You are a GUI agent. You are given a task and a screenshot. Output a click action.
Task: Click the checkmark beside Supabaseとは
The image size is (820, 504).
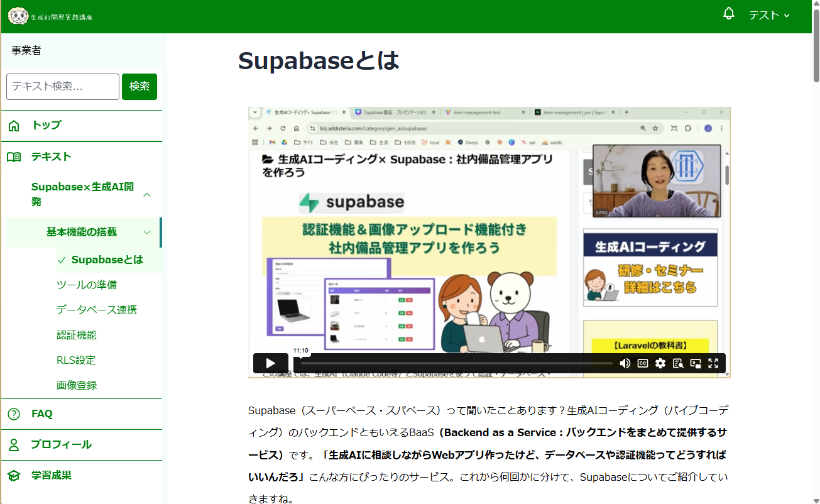(60, 259)
